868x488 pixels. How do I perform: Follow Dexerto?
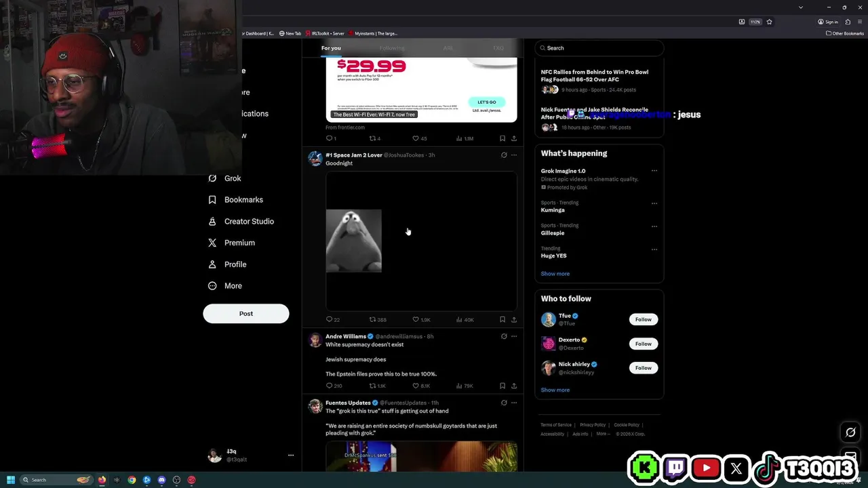pyautogui.click(x=644, y=344)
